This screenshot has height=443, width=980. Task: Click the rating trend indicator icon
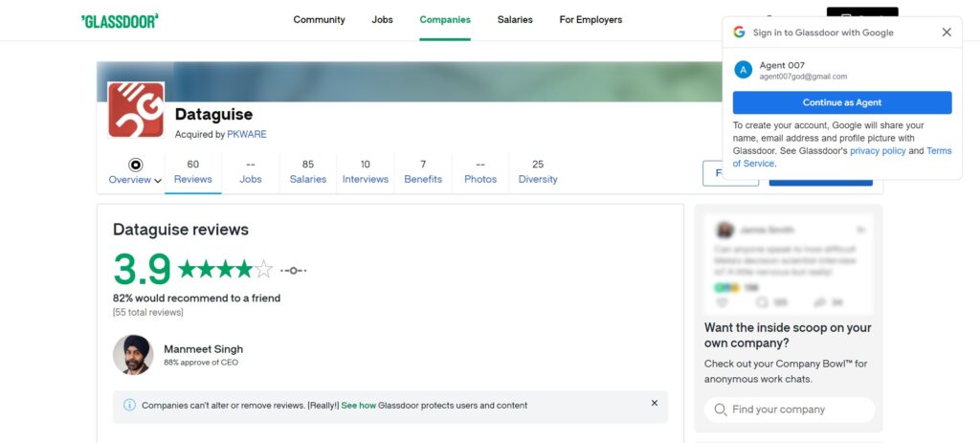293,271
